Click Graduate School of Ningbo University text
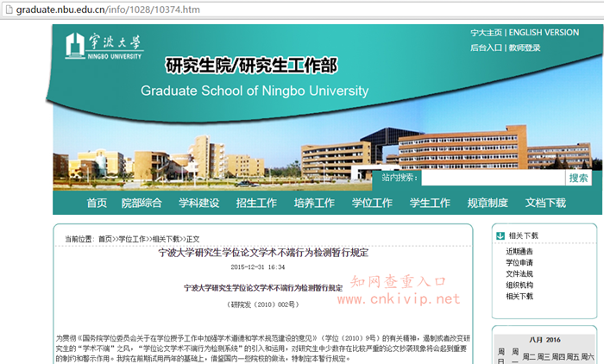This screenshot has width=604, height=364. tap(255, 91)
